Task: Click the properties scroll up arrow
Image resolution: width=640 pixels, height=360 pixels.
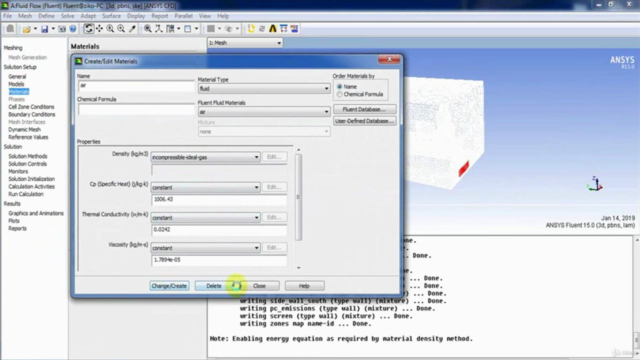Action: click(x=298, y=150)
